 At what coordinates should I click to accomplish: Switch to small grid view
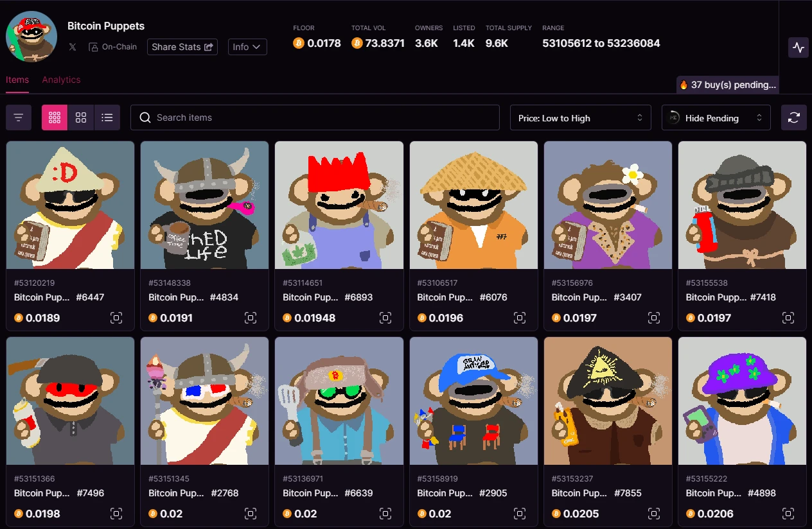pos(55,117)
